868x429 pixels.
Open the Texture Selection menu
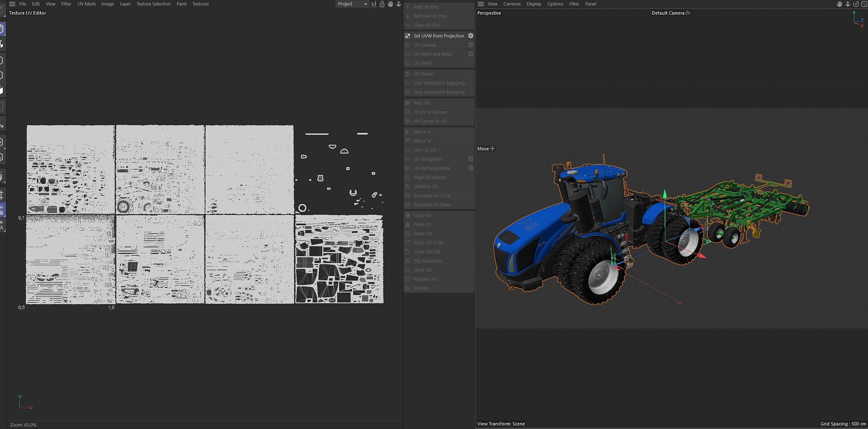(x=153, y=4)
